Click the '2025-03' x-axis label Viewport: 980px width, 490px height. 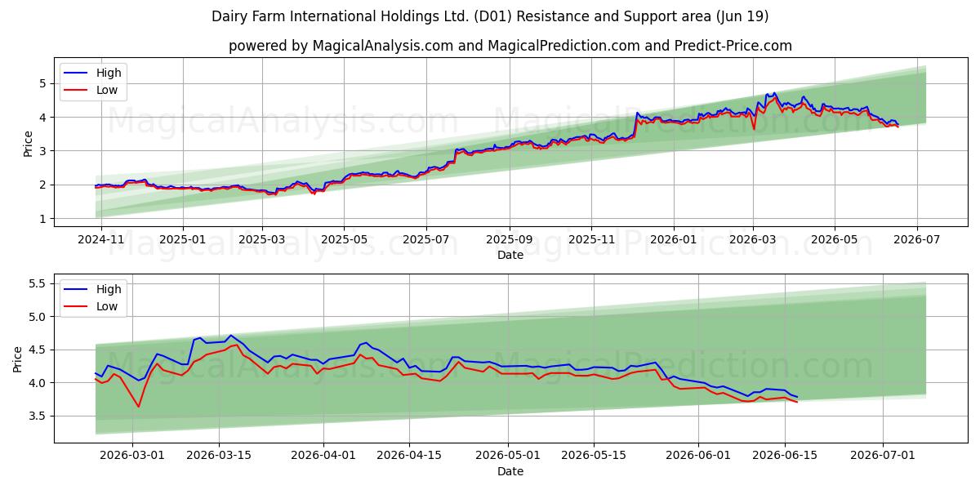(x=261, y=240)
